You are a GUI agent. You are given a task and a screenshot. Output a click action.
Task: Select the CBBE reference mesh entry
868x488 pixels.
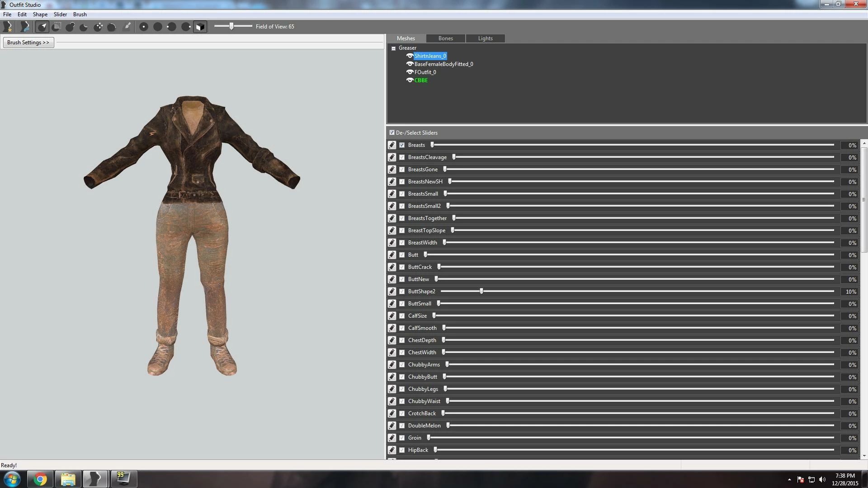[x=421, y=80]
